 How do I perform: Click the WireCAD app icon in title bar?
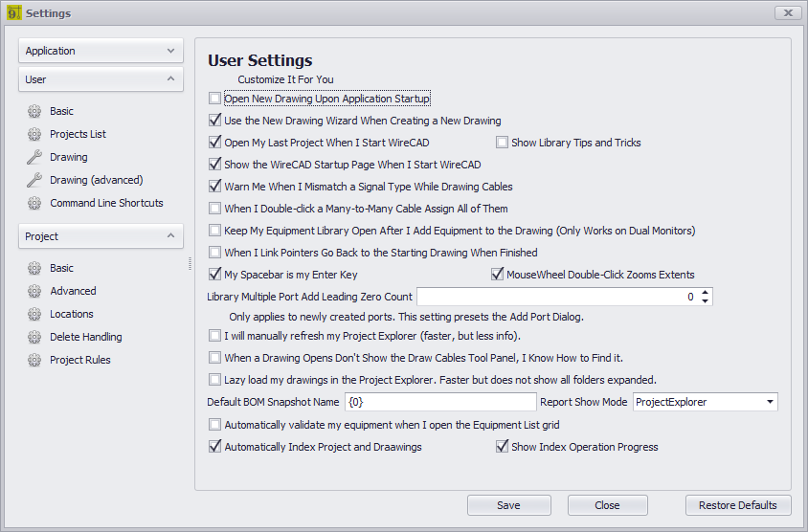(14, 12)
